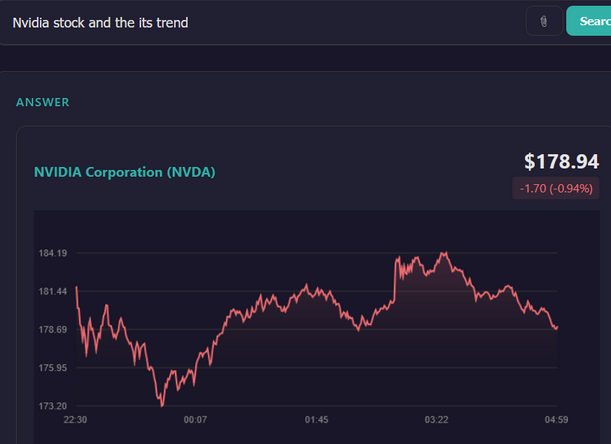The image size is (611, 444).
Task: Select the 173.20 price axis label
Action: [52, 406]
